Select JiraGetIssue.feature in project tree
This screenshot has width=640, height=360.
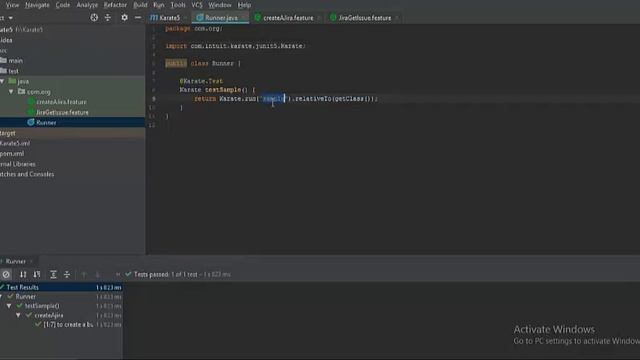coord(62,112)
